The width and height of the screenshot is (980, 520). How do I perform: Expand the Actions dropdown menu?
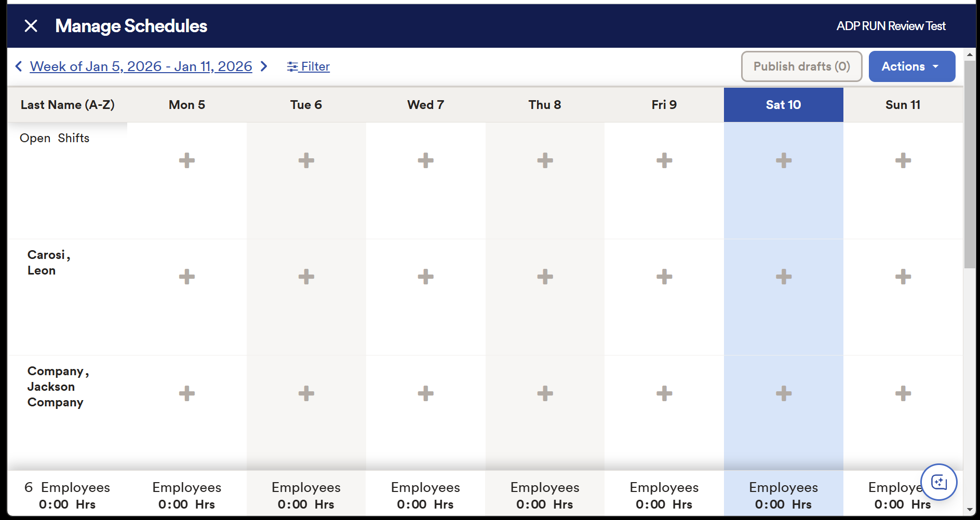coord(911,66)
